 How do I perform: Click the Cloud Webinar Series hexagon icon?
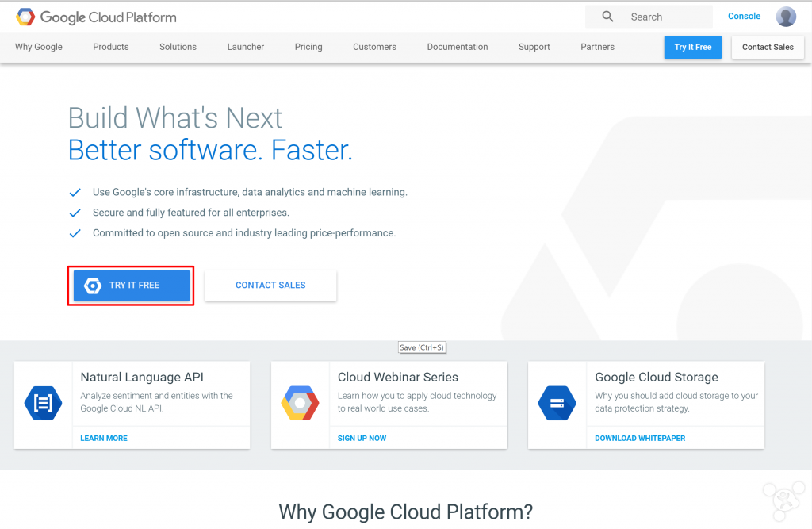tap(300, 403)
